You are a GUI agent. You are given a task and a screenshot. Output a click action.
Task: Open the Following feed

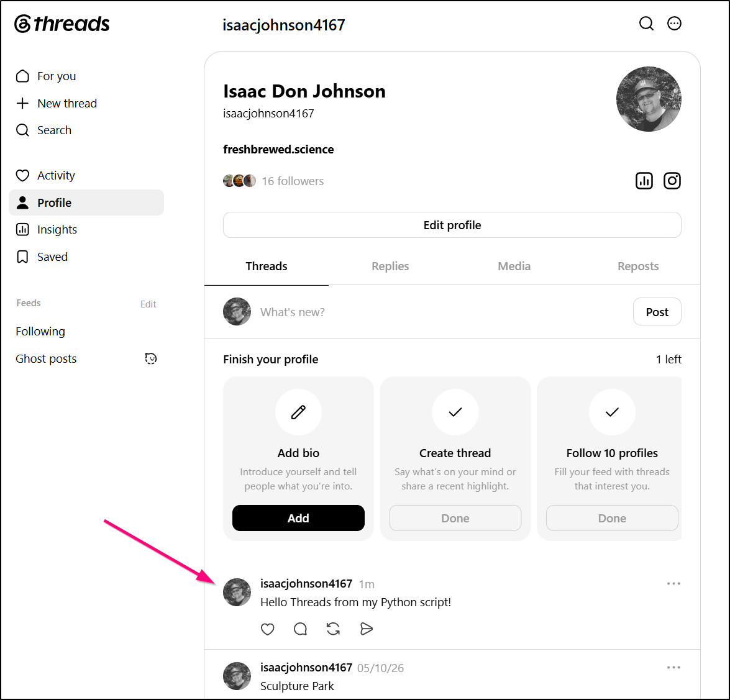point(40,332)
